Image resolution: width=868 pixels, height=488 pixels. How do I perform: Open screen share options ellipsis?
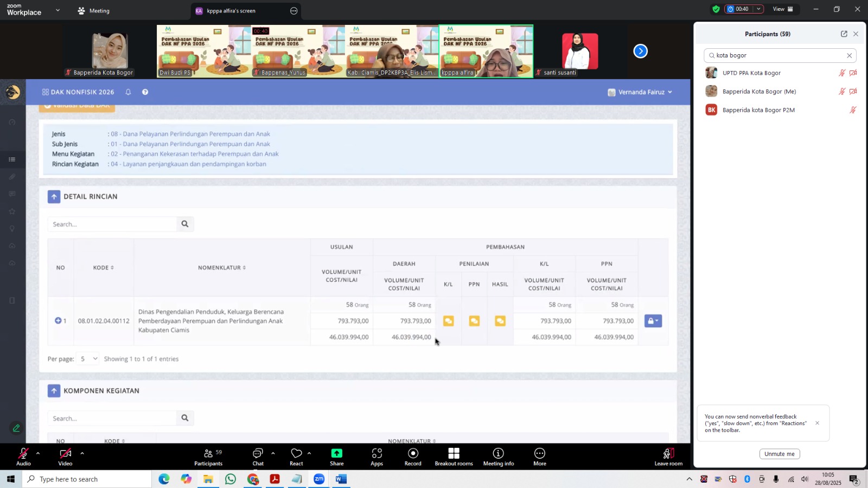click(294, 11)
